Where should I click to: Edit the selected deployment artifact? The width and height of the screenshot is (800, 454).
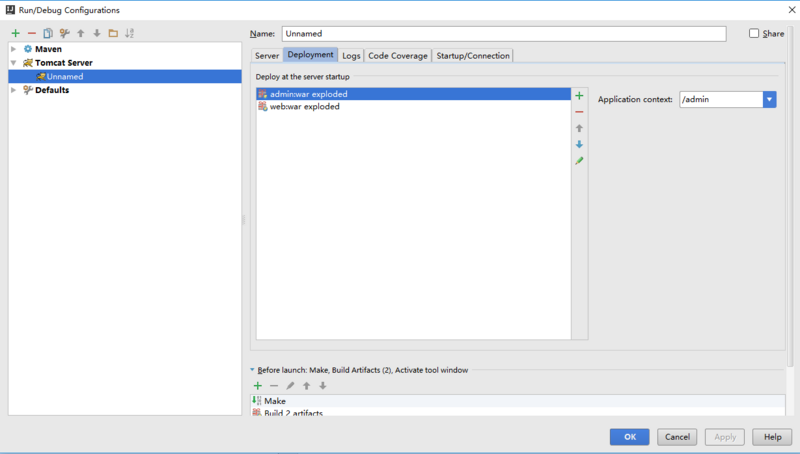click(579, 161)
